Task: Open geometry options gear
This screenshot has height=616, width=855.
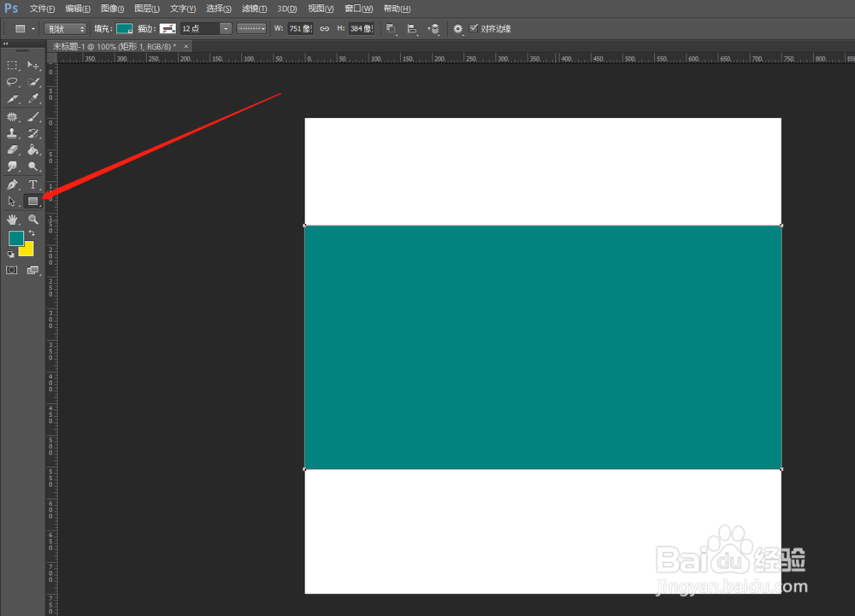Action: (x=458, y=29)
